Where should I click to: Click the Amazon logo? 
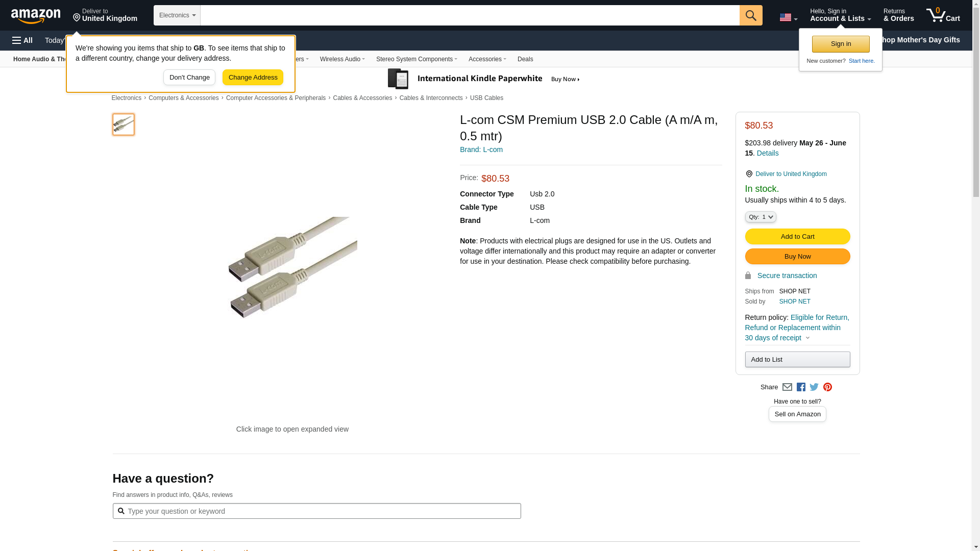pos(36,16)
